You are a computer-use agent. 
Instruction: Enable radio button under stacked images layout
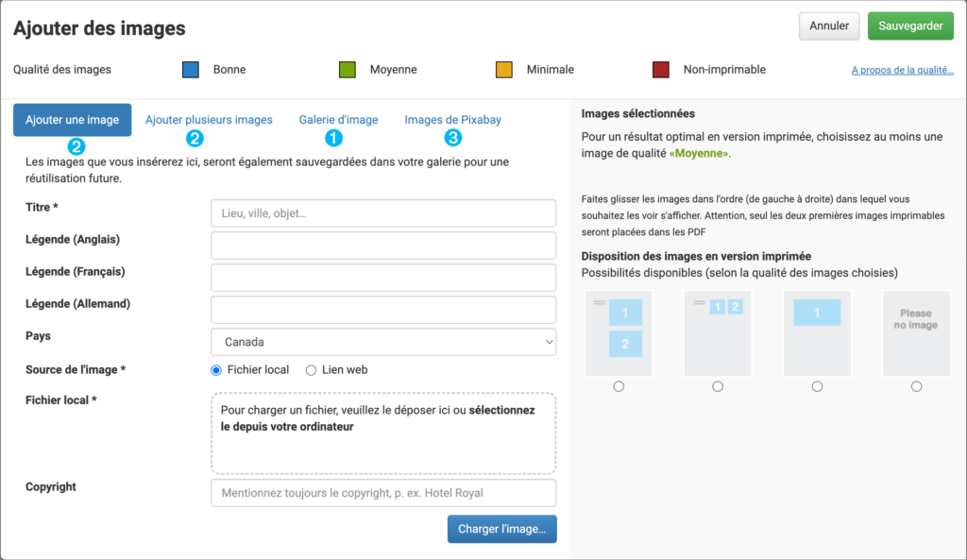tap(619, 386)
